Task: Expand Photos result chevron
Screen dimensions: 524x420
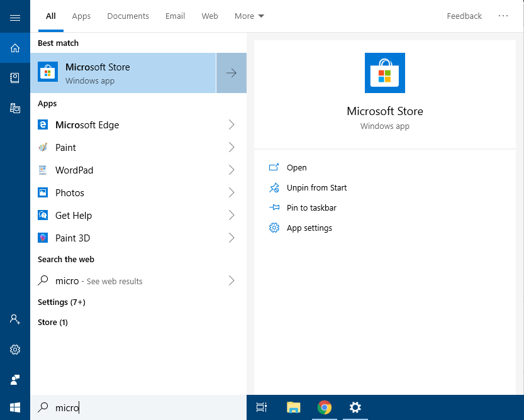Action: click(231, 193)
